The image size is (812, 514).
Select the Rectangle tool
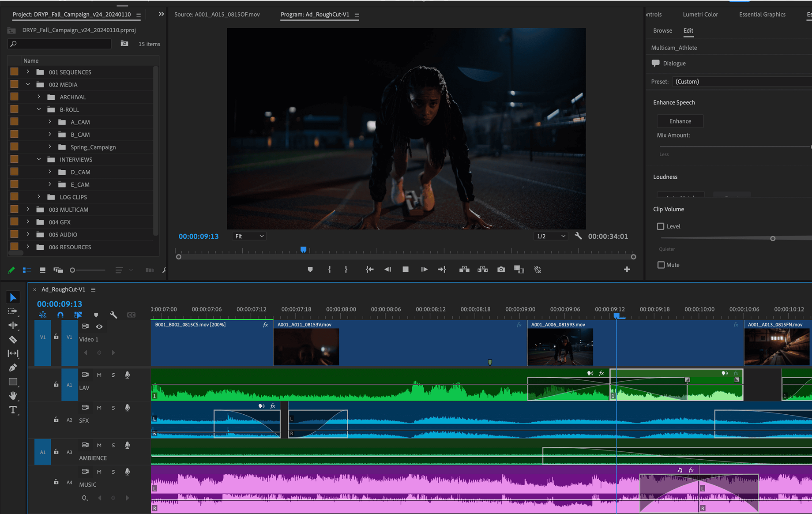pos(13,382)
